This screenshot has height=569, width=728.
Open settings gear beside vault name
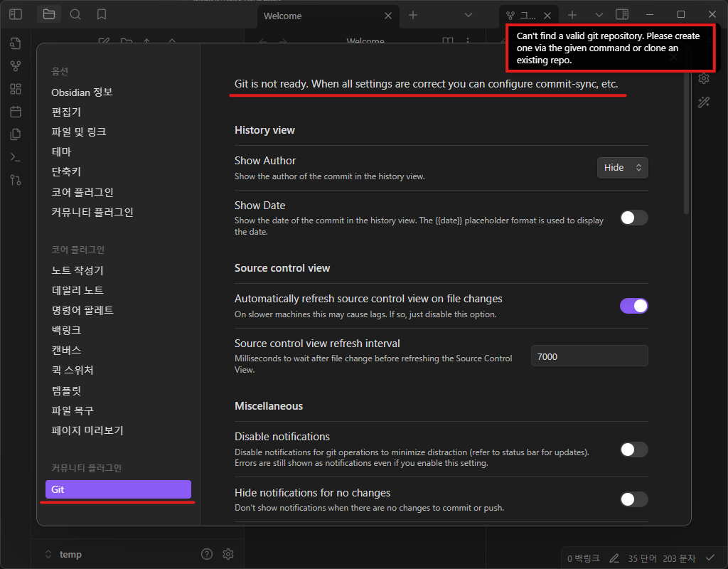(228, 553)
